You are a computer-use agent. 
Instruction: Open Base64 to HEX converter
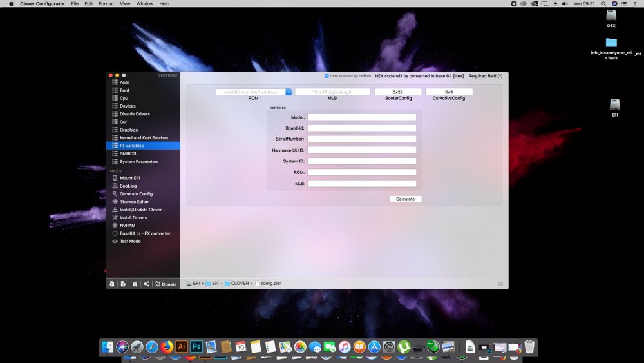[x=142, y=233]
